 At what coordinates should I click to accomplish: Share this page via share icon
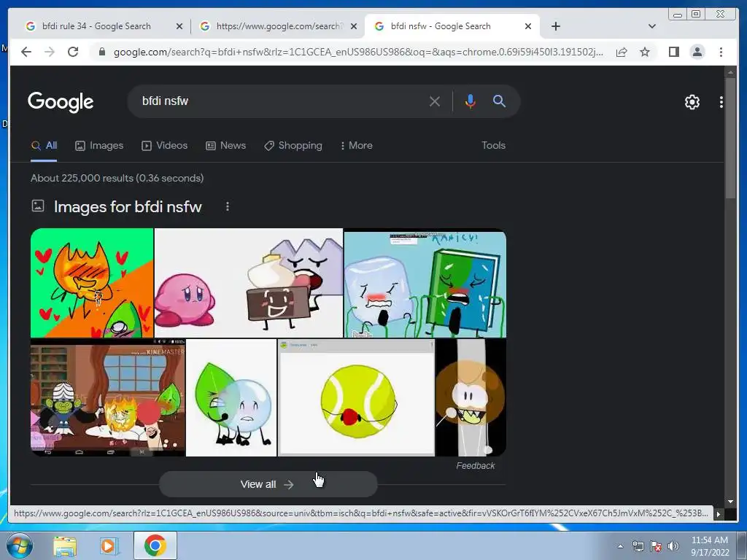622,52
